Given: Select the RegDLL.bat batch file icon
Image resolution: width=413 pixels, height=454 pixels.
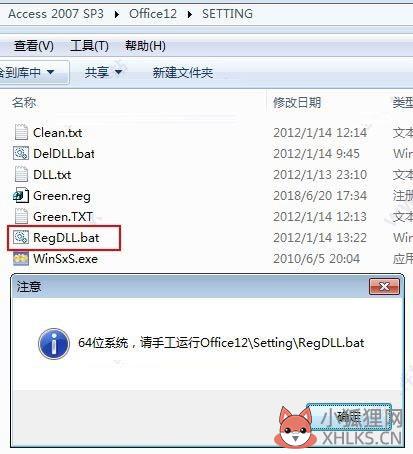Looking at the screenshot, I should (x=21, y=237).
